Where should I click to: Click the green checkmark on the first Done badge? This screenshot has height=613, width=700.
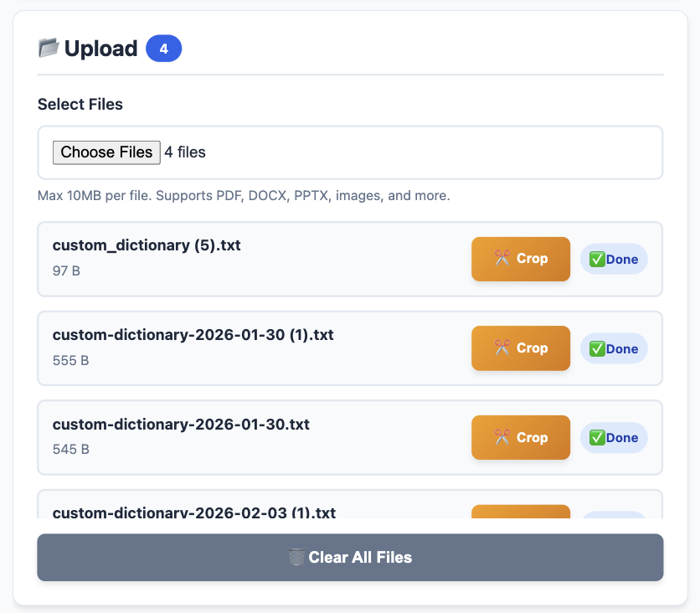596,259
